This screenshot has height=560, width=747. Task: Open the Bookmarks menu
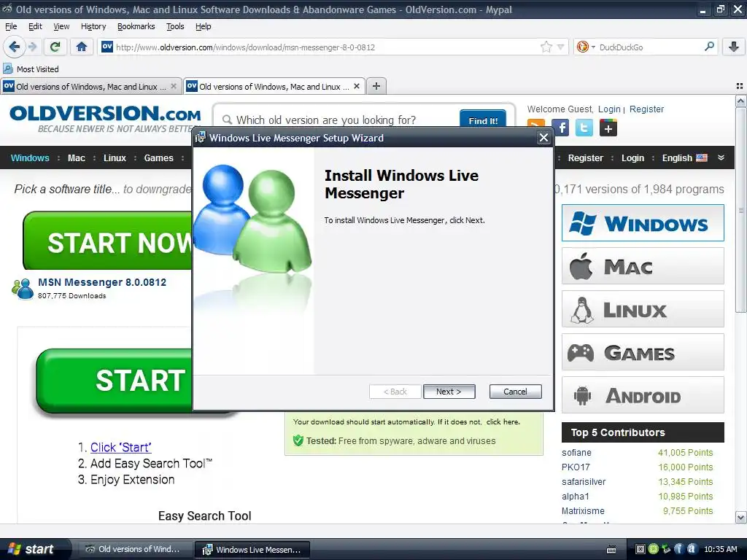(136, 26)
